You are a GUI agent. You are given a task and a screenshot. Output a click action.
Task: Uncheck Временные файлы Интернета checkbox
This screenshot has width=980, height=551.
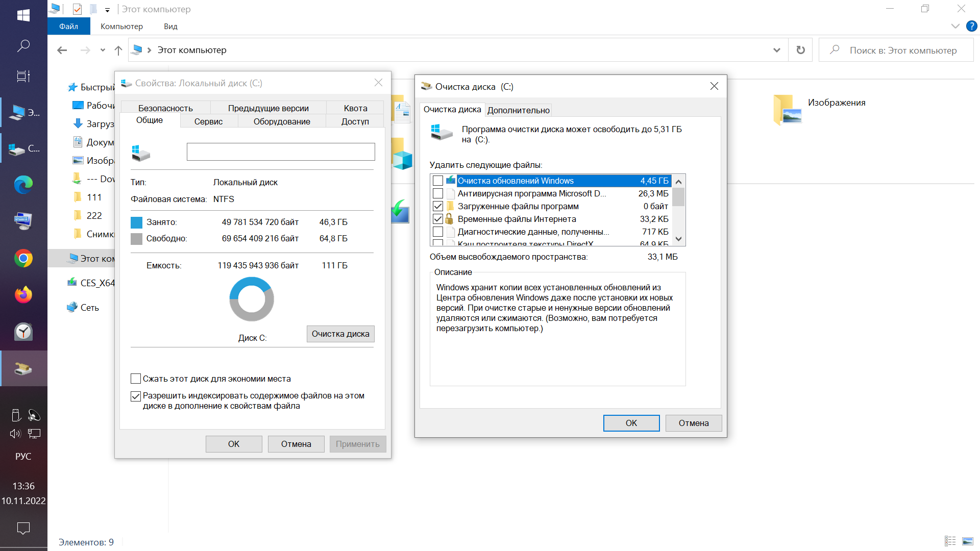click(x=438, y=219)
